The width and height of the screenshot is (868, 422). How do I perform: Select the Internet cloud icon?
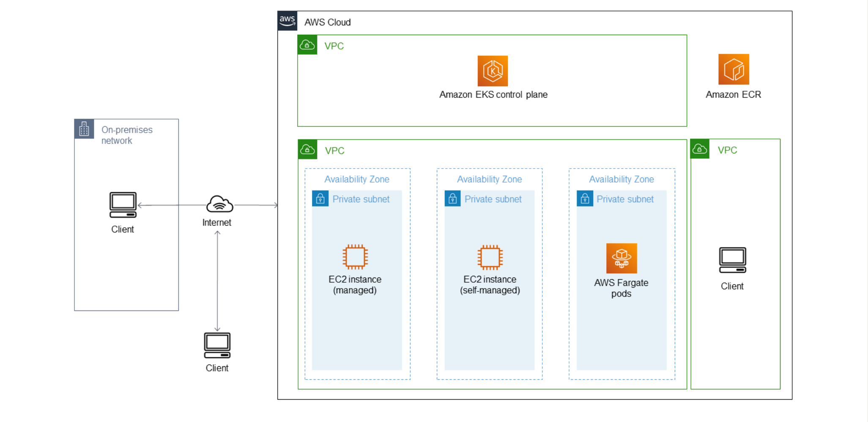click(219, 204)
